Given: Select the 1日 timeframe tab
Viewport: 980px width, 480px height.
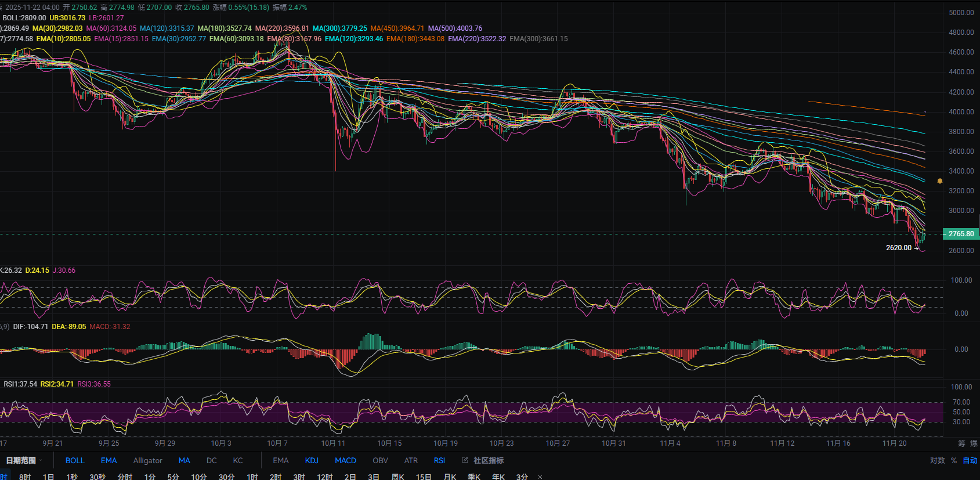Looking at the screenshot, I should click(48, 477).
